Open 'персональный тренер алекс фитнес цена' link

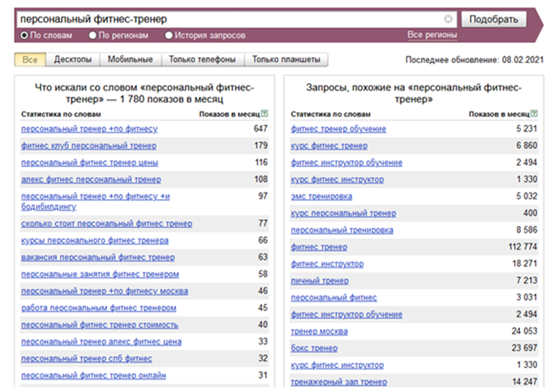point(101,342)
